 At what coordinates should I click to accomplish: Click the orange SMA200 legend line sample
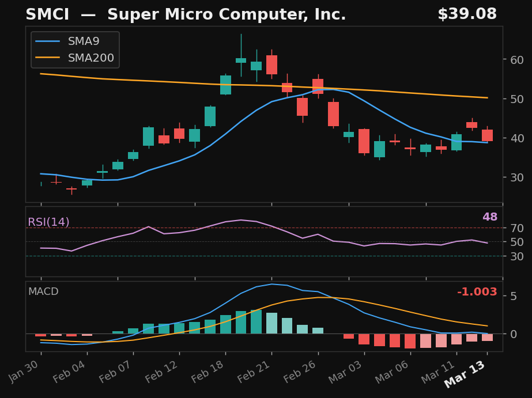coord(48,58)
